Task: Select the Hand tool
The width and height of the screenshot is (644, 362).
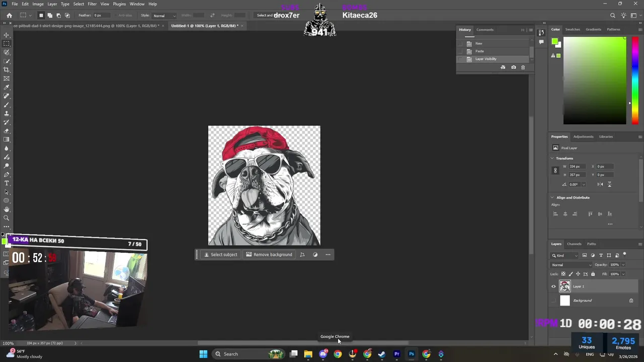Action: point(7,209)
